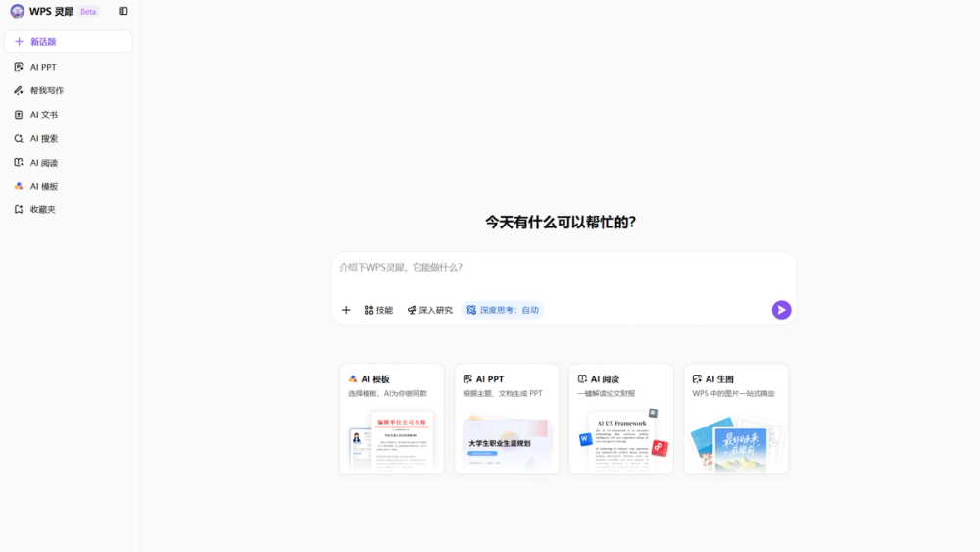
Task: Click the Beta badge next to the logo
Action: (x=88, y=11)
